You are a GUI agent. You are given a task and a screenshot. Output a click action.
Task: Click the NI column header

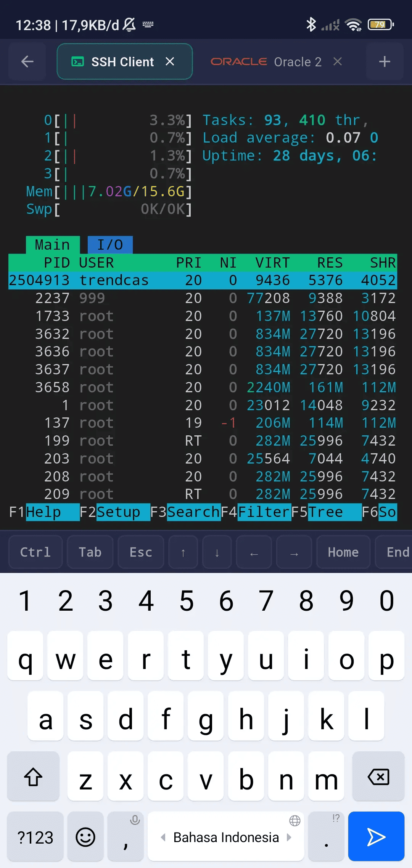pos(228,263)
